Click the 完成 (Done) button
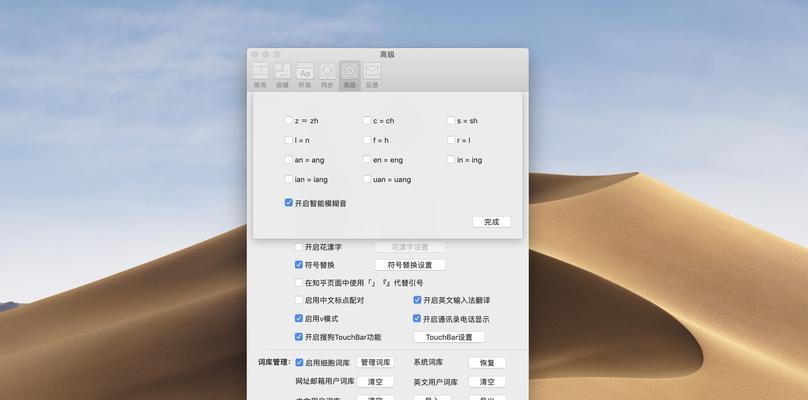 (x=491, y=222)
